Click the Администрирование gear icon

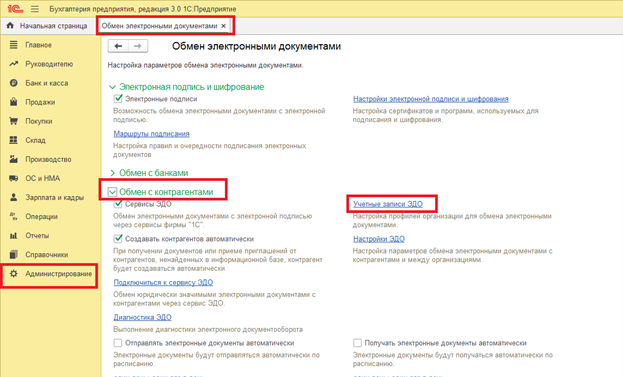[14, 274]
